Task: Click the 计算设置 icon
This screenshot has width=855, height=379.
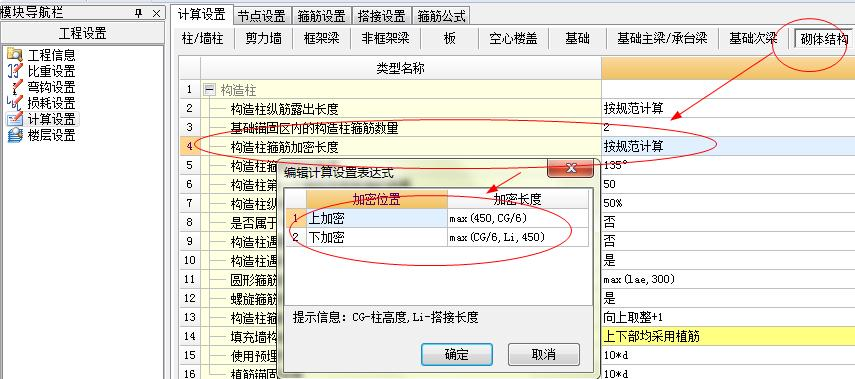Action: point(14,119)
